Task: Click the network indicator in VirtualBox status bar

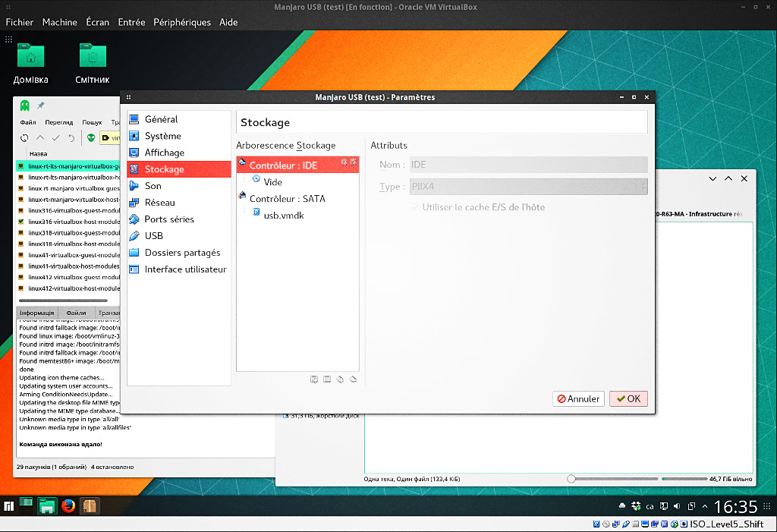Action: pyautogui.click(x=616, y=524)
